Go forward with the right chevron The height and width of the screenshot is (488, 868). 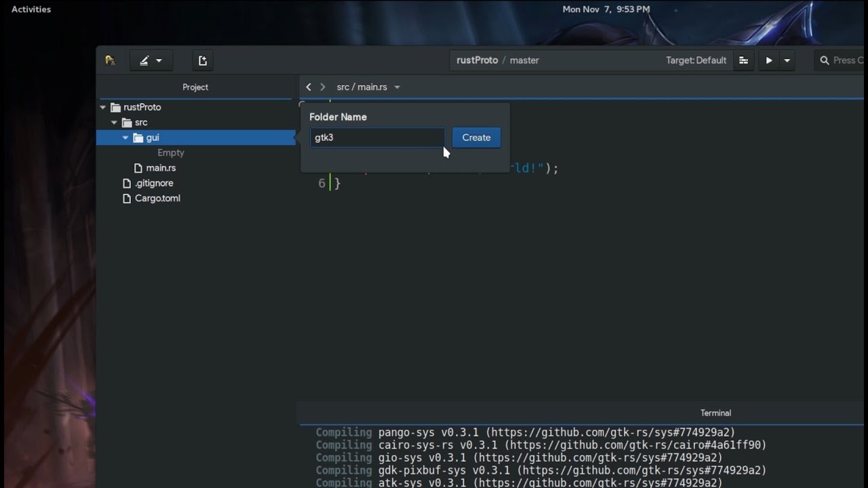point(323,87)
